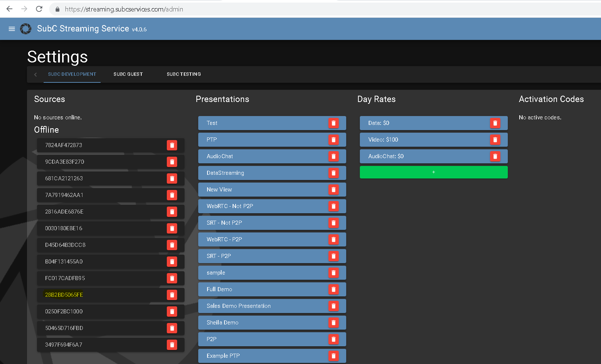The image size is (601, 364).
Task: Remove the WebRTC - P2P presentation
Action: pos(333,239)
